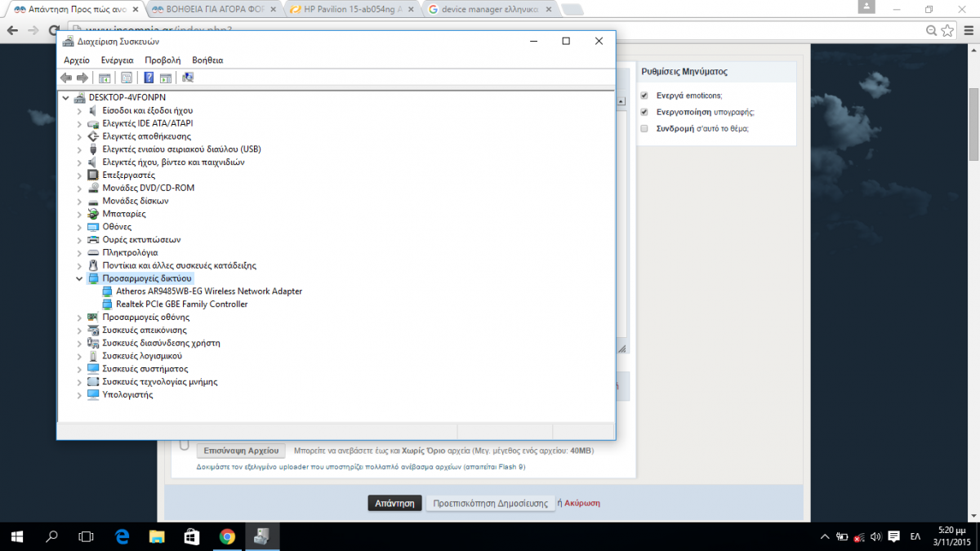Click the Απάντηση submit button

[395, 504]
